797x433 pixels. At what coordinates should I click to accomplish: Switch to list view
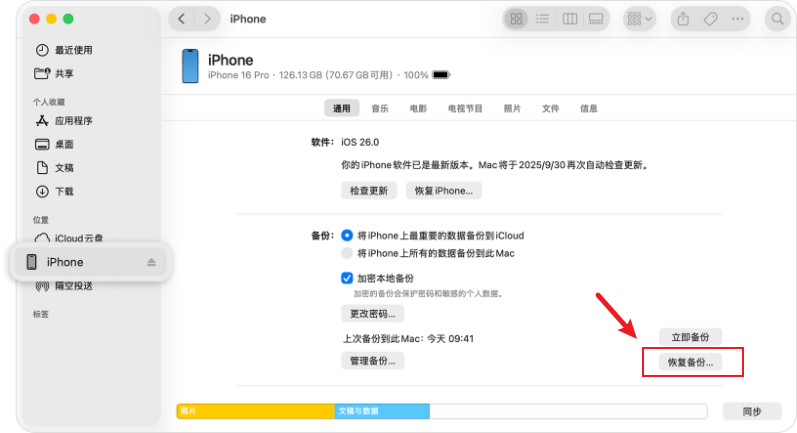pyautogui.click(x=543, y=19)
